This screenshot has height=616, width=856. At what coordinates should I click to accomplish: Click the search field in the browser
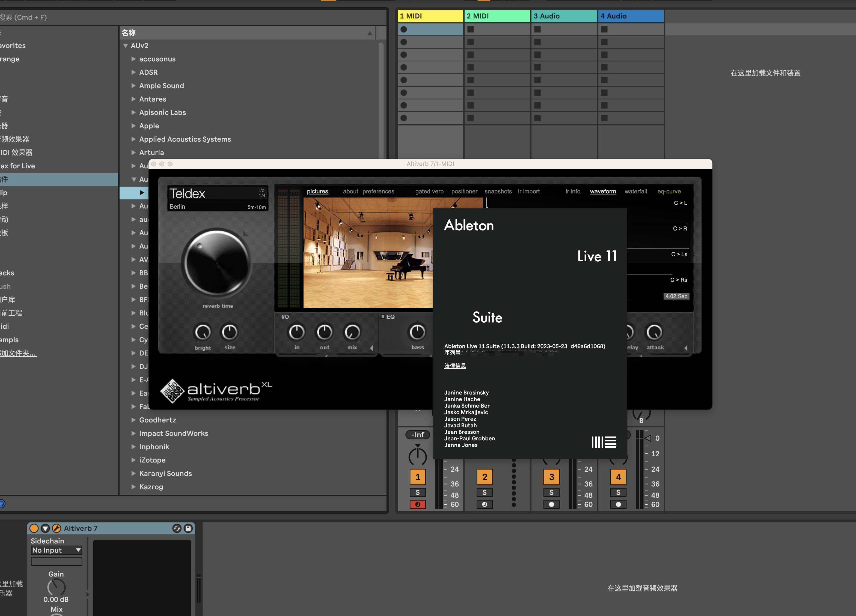(x=192, y=17)
